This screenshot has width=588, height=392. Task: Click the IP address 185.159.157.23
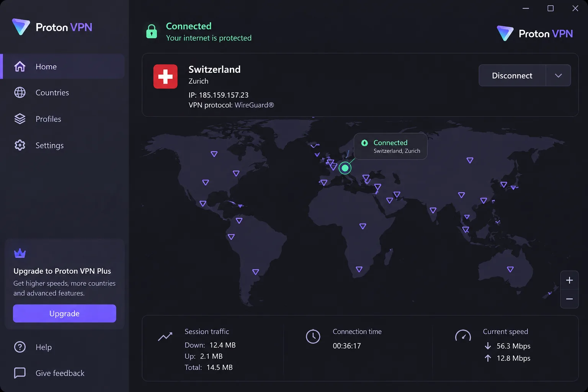224,95
